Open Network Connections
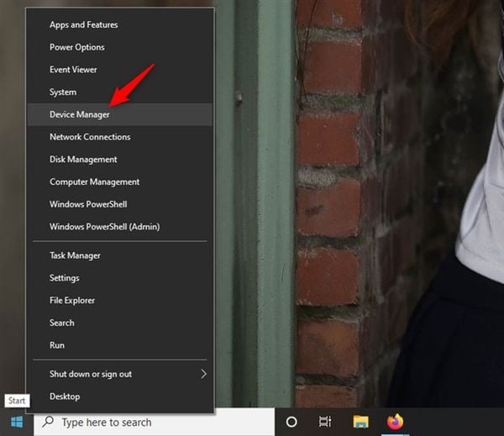 [90, 137]
